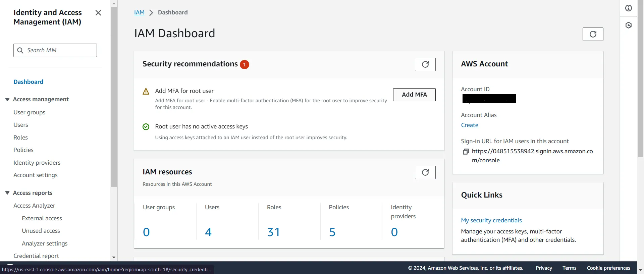Open the Dashboard sidebar link
The image size is (644, 274).
click(x=28, y=82)
